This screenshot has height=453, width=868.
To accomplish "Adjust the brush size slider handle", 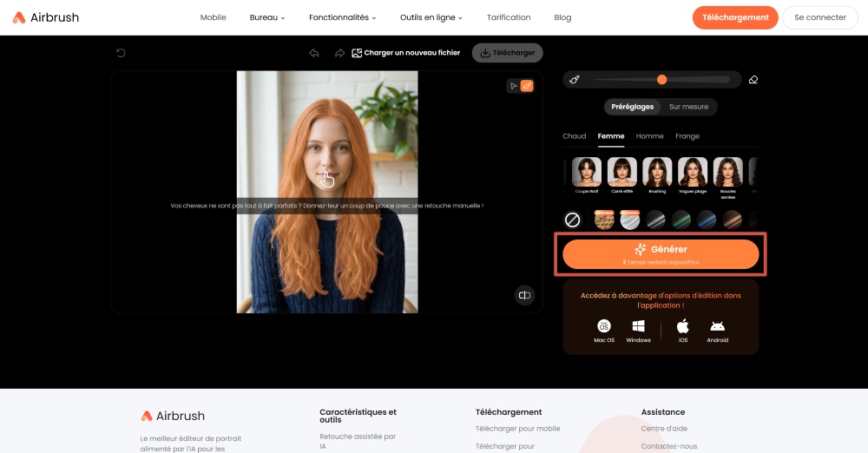I will coord(661,80).
